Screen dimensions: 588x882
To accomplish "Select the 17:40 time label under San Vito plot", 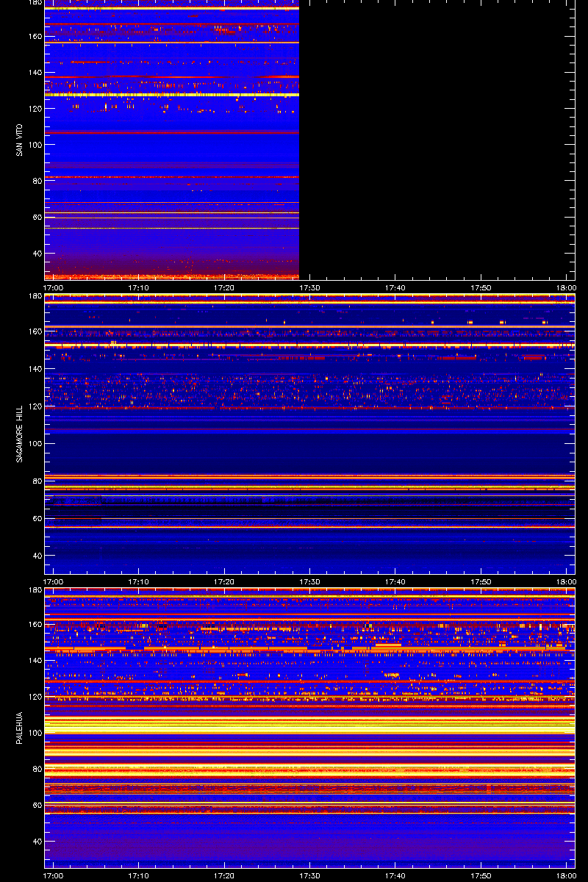I will 395,287.
